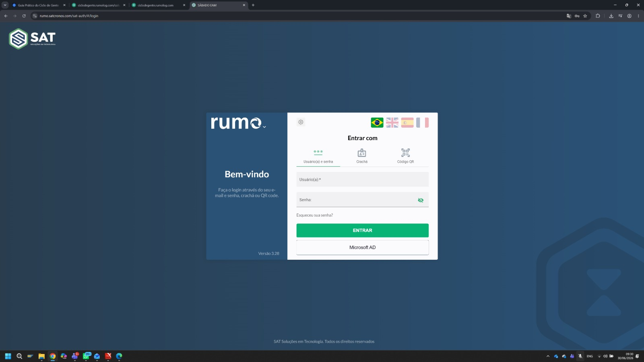Switch to Guia Prático do Ciclo de Gente tab
644x362 pixels.
coord(38,5)
